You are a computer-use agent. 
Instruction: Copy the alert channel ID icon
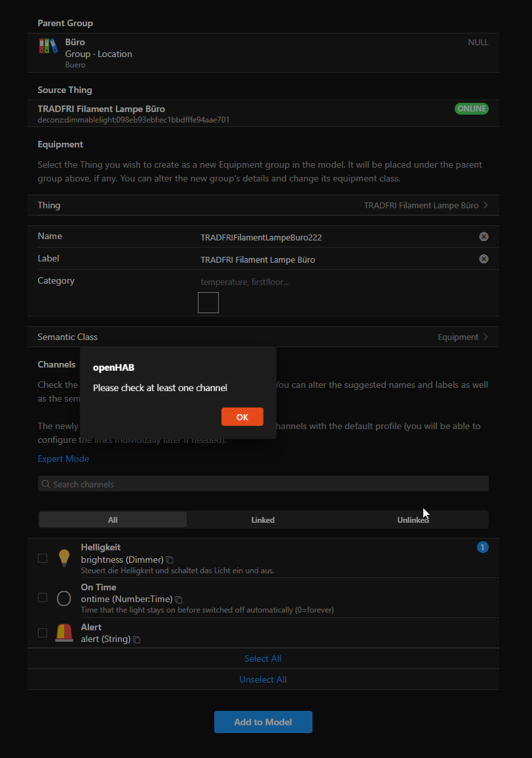(137, 639)
